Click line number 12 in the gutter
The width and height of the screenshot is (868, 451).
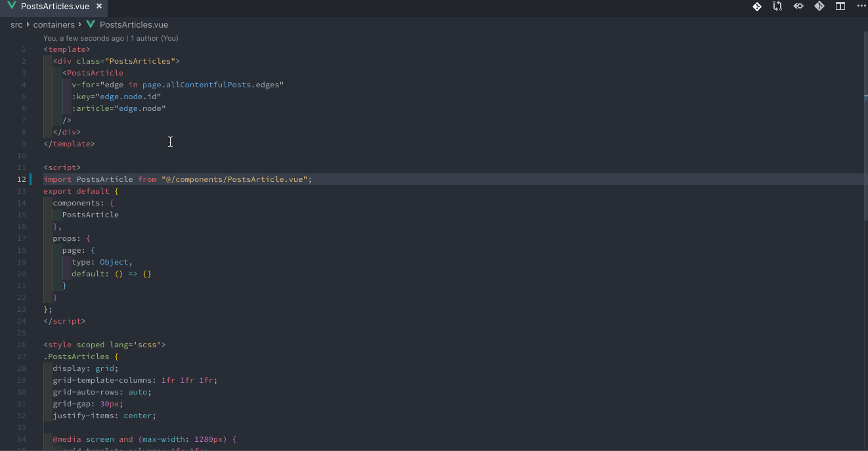point(22,179)
